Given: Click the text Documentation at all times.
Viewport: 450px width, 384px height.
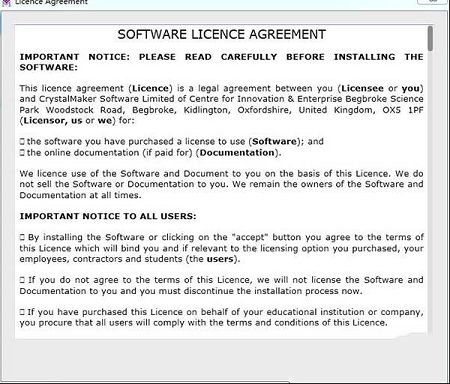Looking at the screenshot, I should [80, 195].
